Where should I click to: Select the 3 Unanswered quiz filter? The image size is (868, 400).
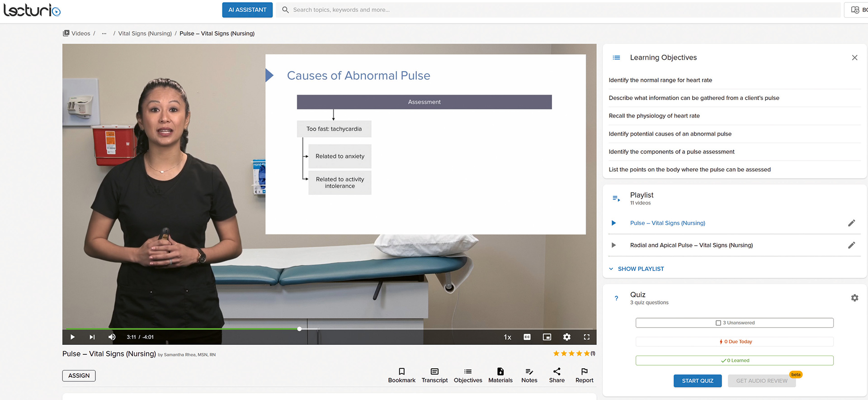[734, 323]
